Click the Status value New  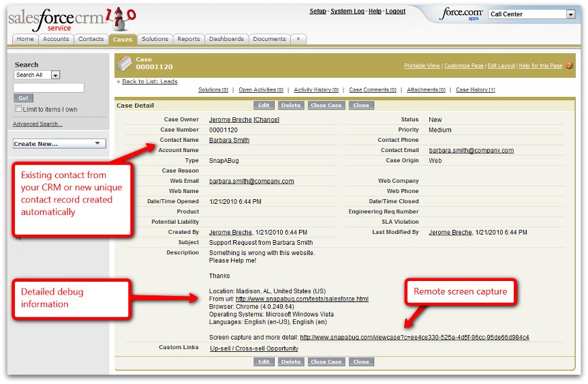pyautogui.click(x=435, y=120)
